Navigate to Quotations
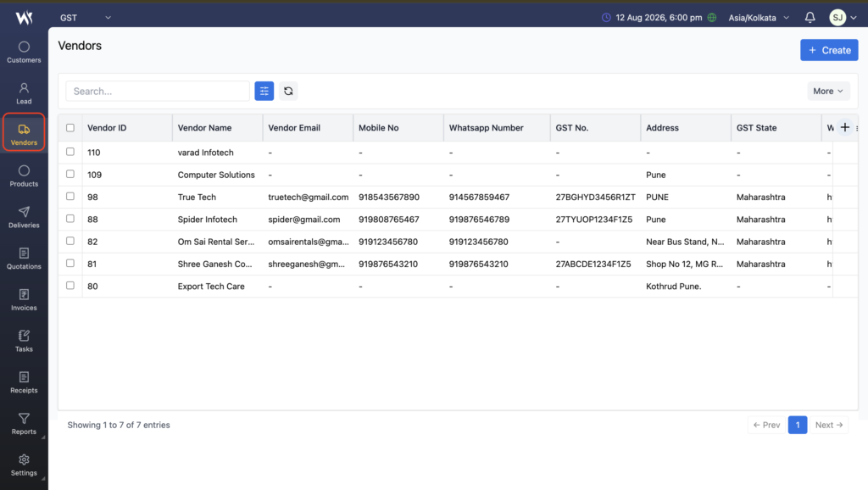The image size is (868, 490). [24, 259]
